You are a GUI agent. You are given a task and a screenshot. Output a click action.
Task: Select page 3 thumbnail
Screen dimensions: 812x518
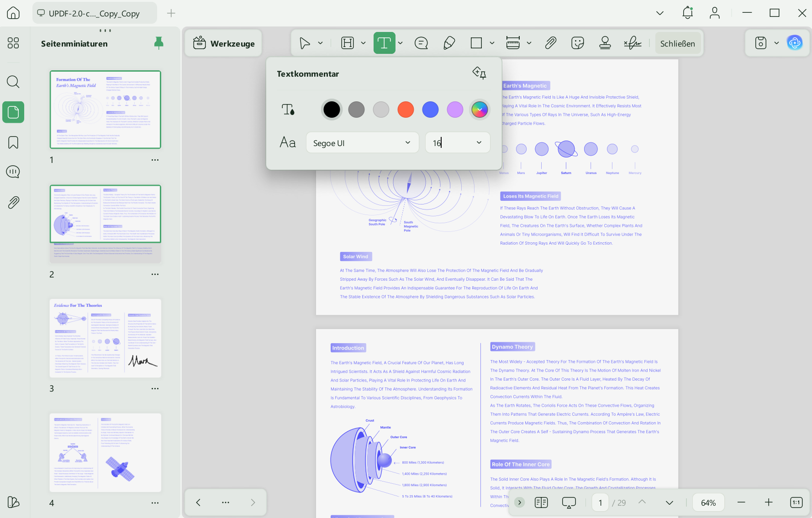105,338
